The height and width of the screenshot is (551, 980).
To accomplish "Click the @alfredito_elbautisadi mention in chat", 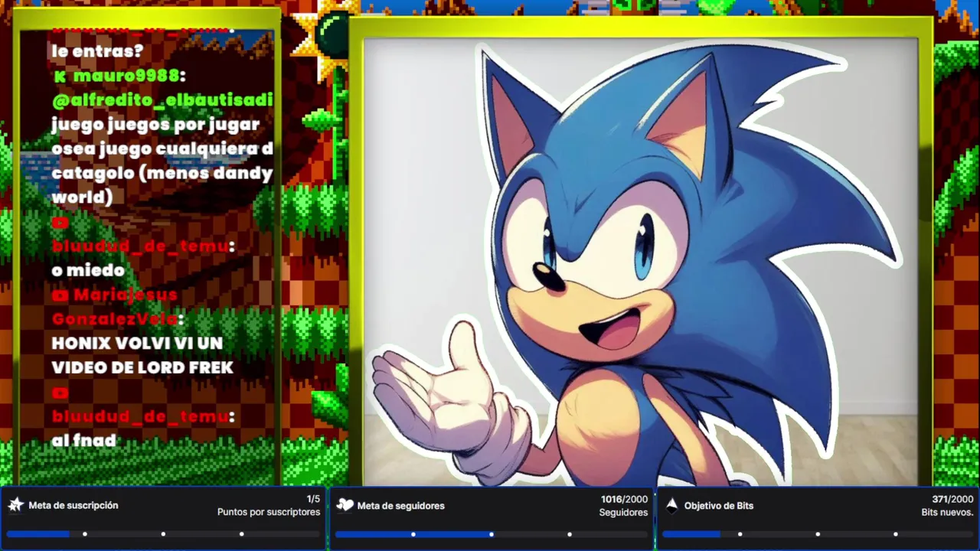I will point(162,100).
